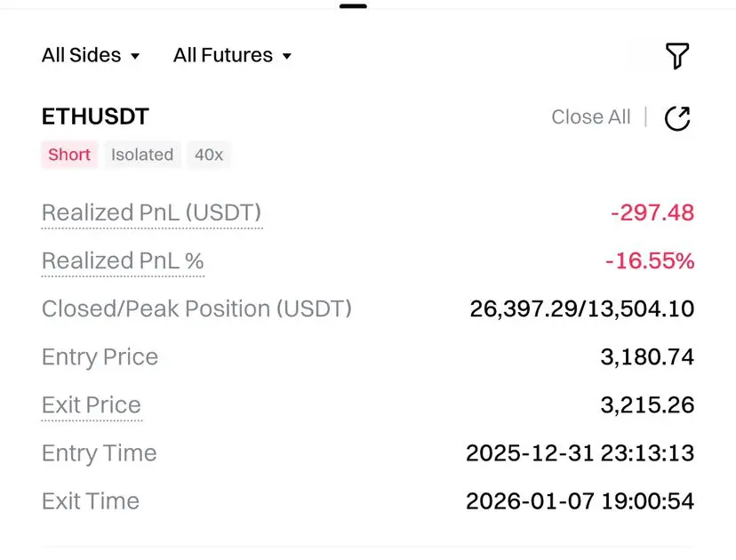Tap the Closed/Peak Position (USDT) label
This screenshot has height=560, width=736.
pyautogui.click(x=196, y=309)
